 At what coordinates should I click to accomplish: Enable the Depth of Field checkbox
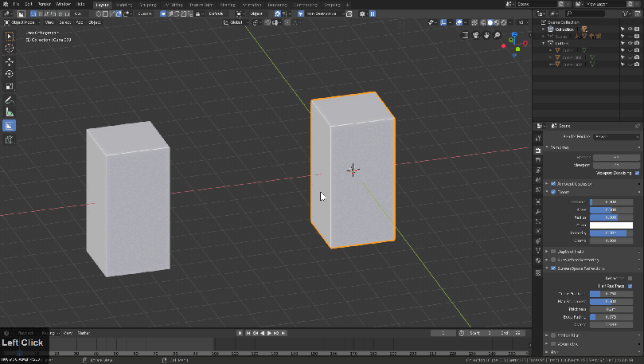pyautogui.click(x=553, y=250)
